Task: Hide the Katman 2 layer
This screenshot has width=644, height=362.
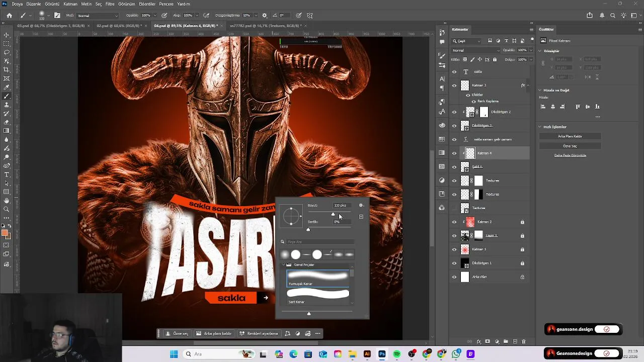Action: click(x=454, y=222)
